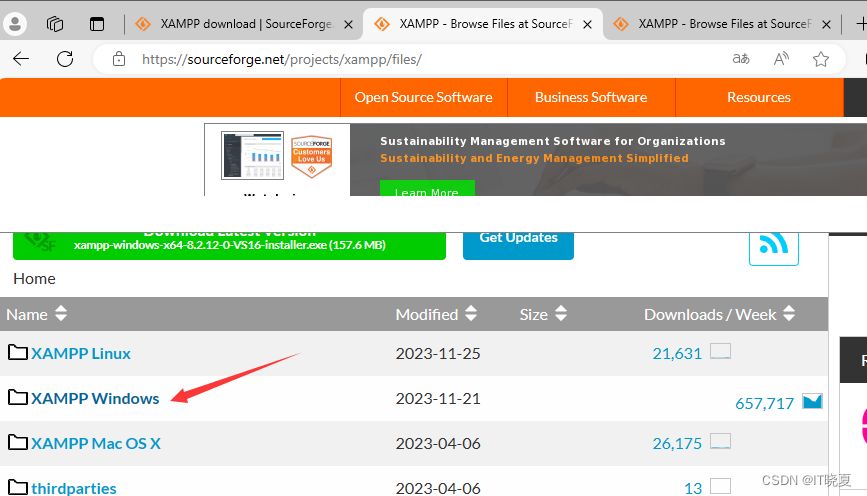Open the XAMPP Linux folder link
The width and height of the screenshot is (867, 496).
coord(81,353)
